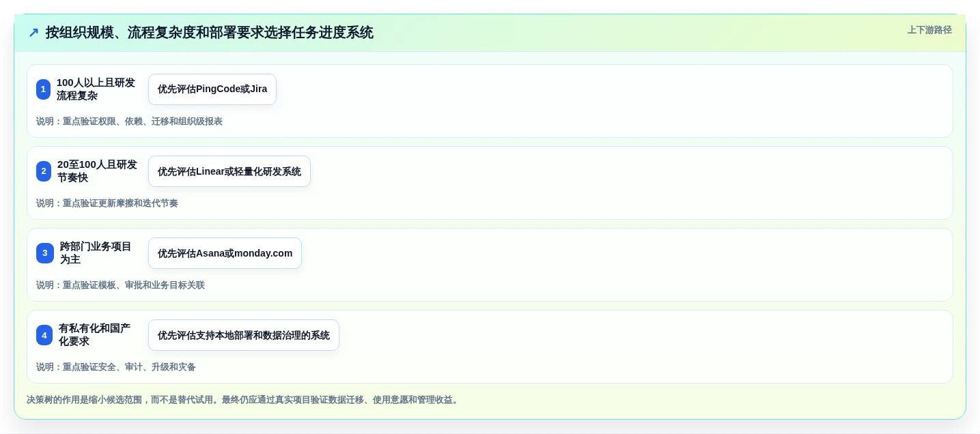The width and height of the screenshot is (980, 434).
Task: Click the note about 安全、审计、升级和灾备
Action: click(116, 367)
